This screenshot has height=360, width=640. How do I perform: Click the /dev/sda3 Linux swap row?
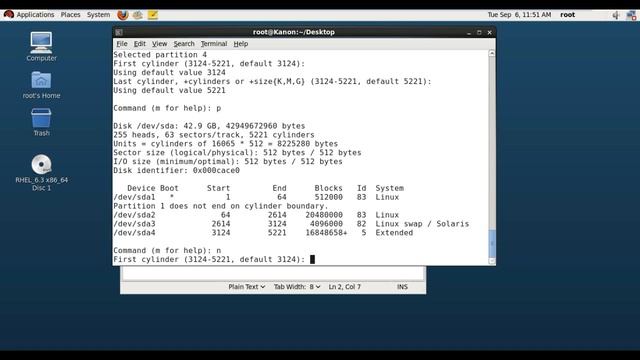[291, 224]
